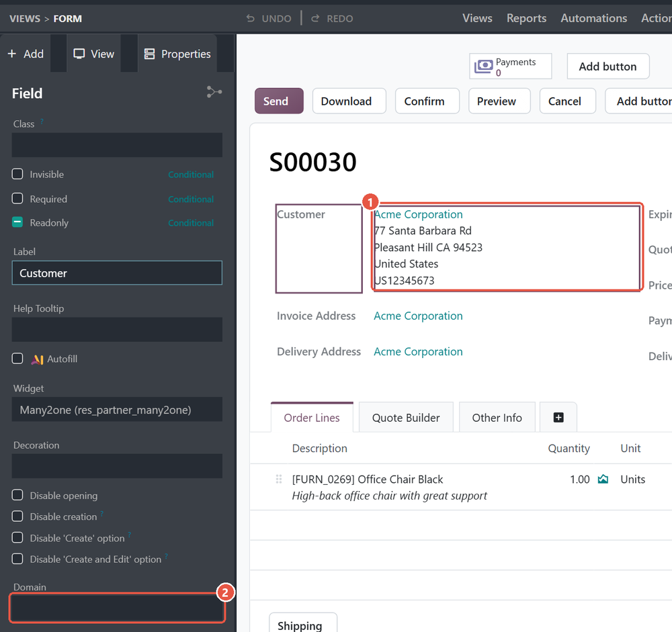Click the plus icon beside Add
Viewport: 672px width, 632px height.
12,54
